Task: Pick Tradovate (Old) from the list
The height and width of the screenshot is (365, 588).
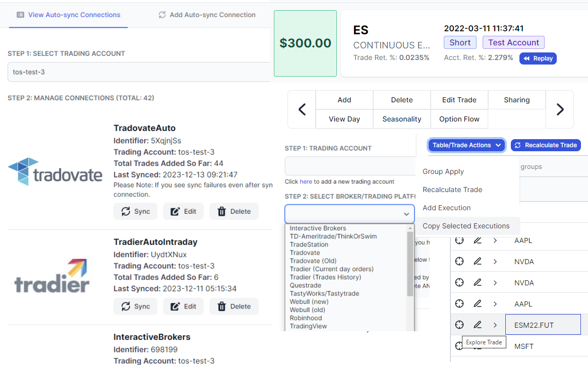Action: [x=313, y=261]
